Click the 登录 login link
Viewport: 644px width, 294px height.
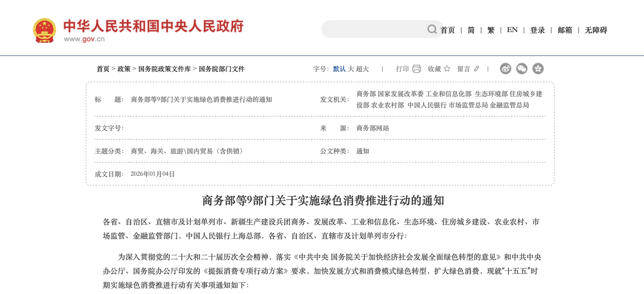[537, 30]
